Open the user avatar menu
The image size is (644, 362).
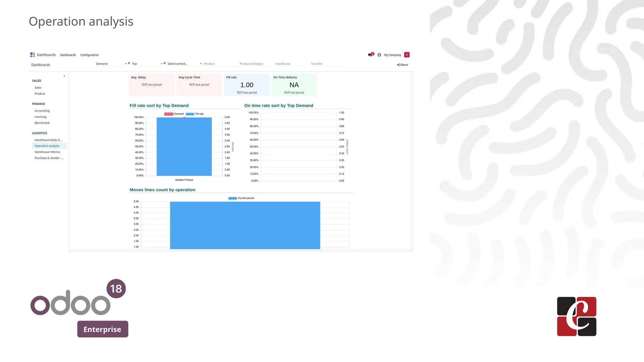(407, 55)
